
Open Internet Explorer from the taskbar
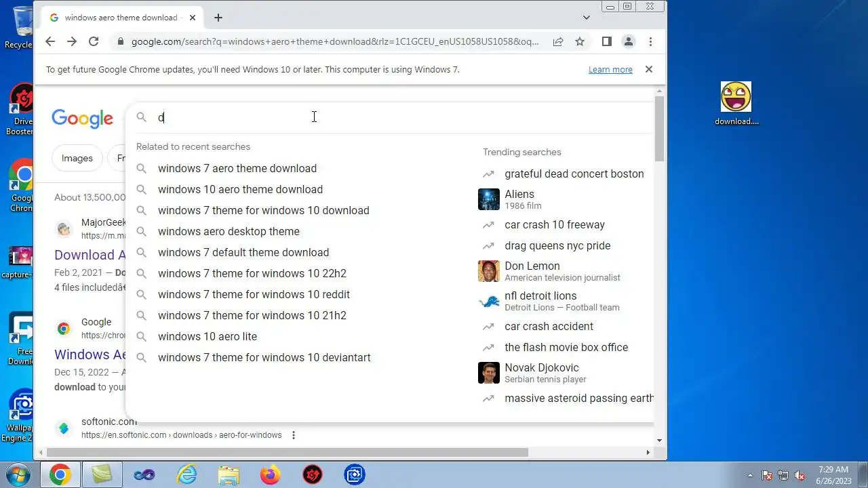tap(186, 474)
